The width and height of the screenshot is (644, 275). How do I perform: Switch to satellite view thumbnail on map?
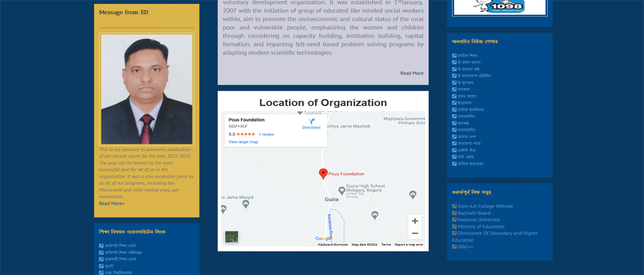coord(232,237)
